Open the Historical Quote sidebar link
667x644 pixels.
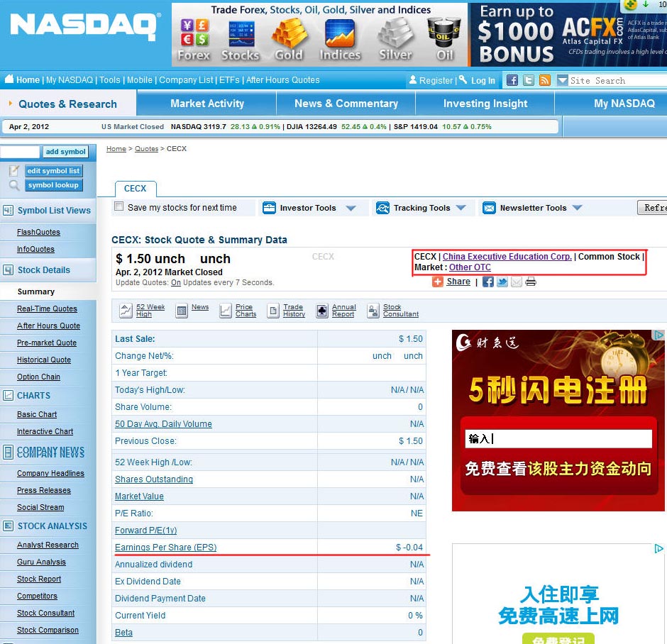coord(44,360)
